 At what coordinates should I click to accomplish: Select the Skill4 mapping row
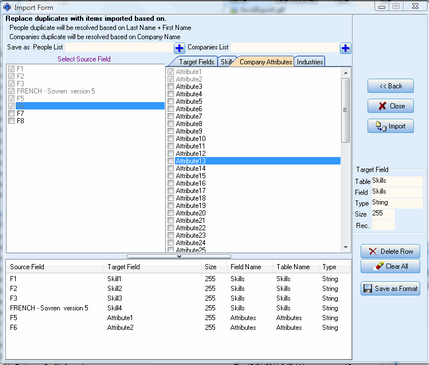pyautogui.click(x=178, y=308)
